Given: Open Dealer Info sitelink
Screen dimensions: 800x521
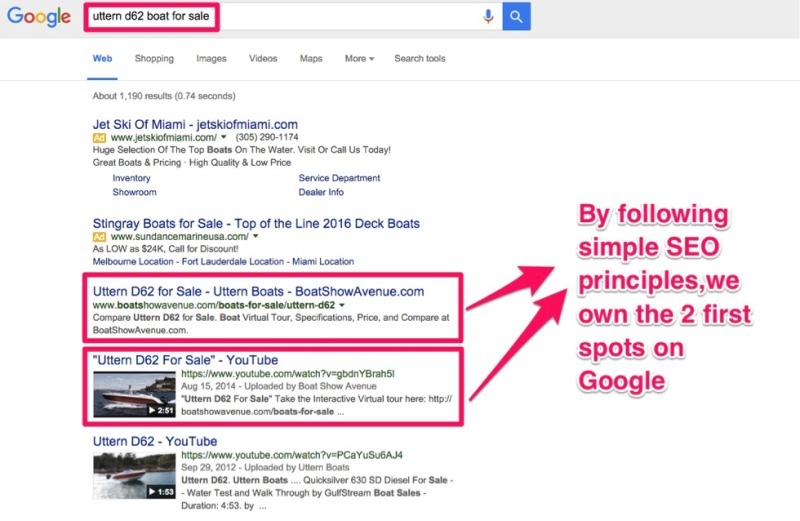Looking at the screenshot, I should [x=321, y=192].
